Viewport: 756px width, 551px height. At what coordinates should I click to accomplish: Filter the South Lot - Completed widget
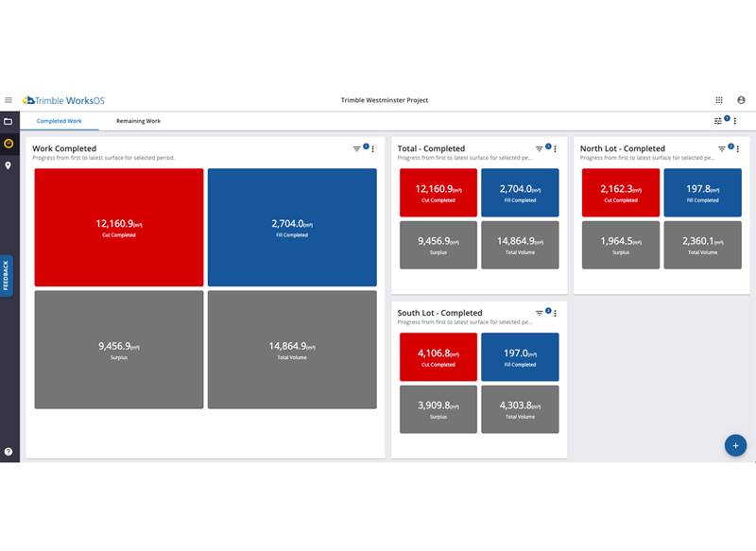coord(540,313)
